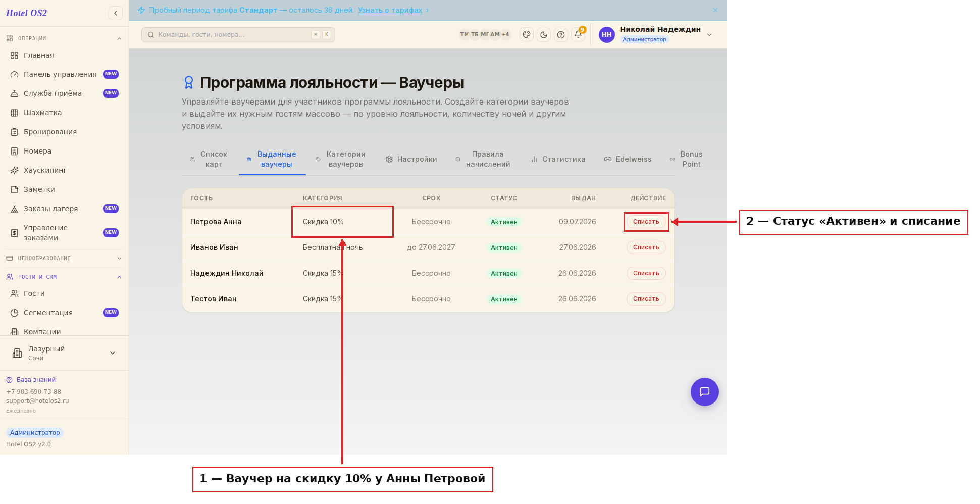Toggle dark mode moon icon

point(544,35)
